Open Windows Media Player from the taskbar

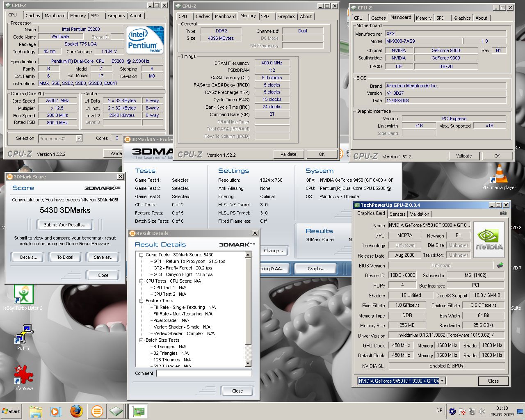(x=56, y=411)
